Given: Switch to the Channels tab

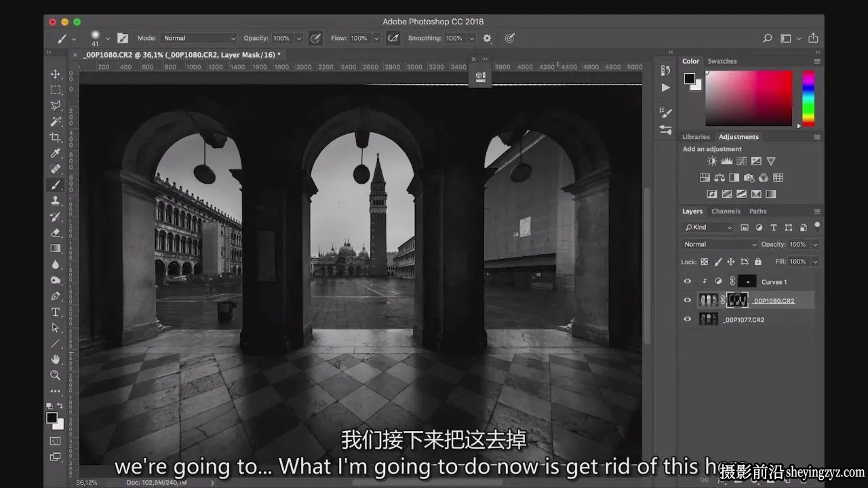Looking at the screenshot, I should click(726, 211).
